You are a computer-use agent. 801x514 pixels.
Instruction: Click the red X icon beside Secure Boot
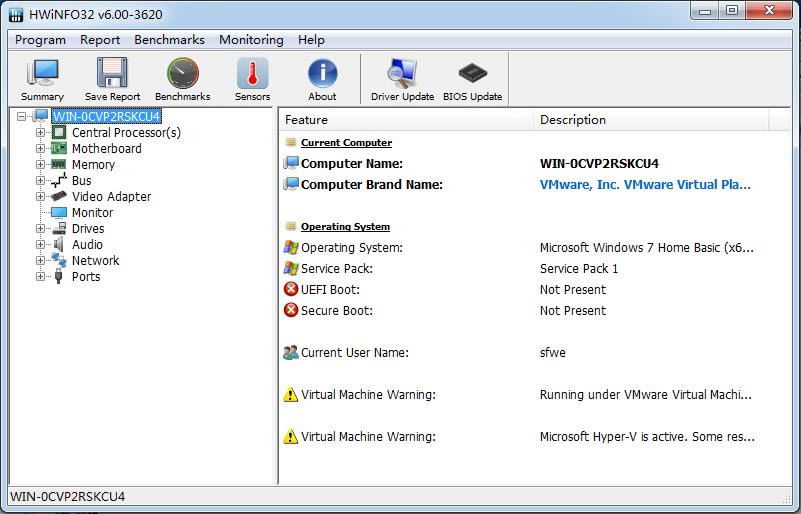coord(291,310)
